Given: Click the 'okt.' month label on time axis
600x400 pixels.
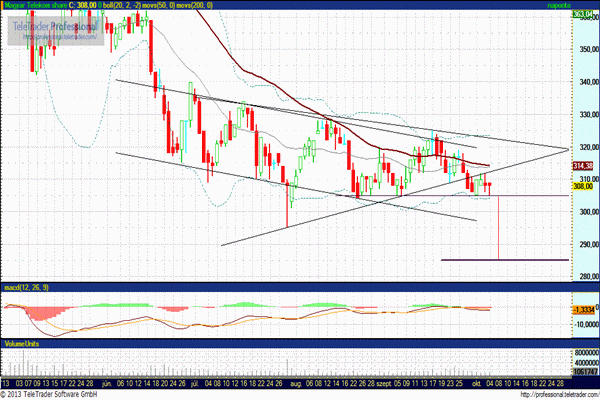Looking at the screenshot, I should coord(476,384).
